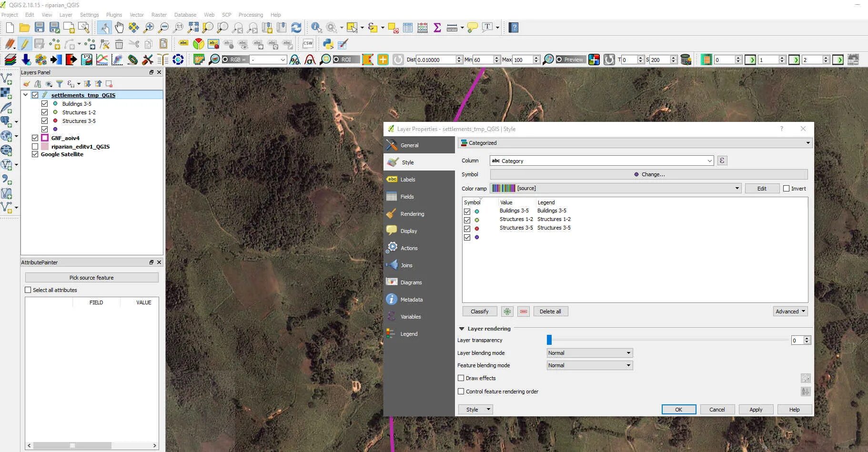Toggle editing with the yellow pencil icon
The width and height of the screenshot is (868, 452).
(25, 44)
